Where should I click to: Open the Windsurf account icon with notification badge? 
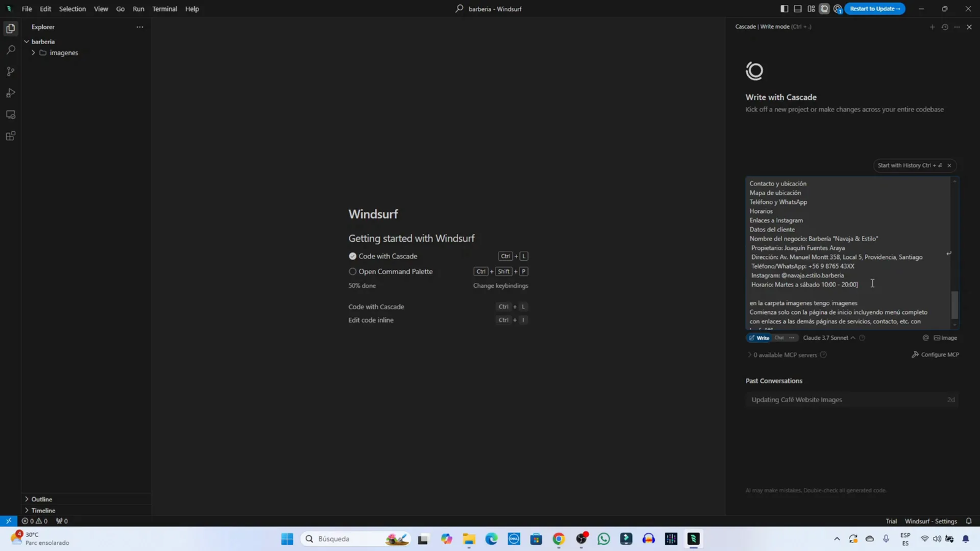coord(838,9)
